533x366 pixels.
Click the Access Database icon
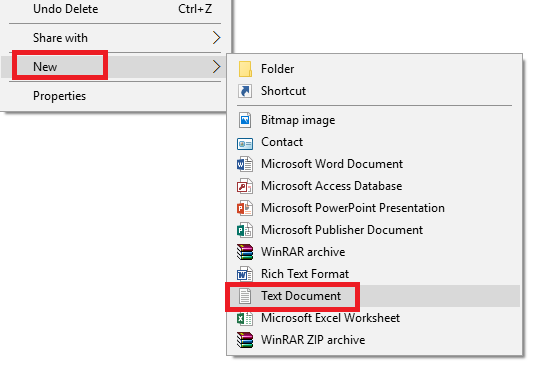pyautogui.click(x=245, y=186)
